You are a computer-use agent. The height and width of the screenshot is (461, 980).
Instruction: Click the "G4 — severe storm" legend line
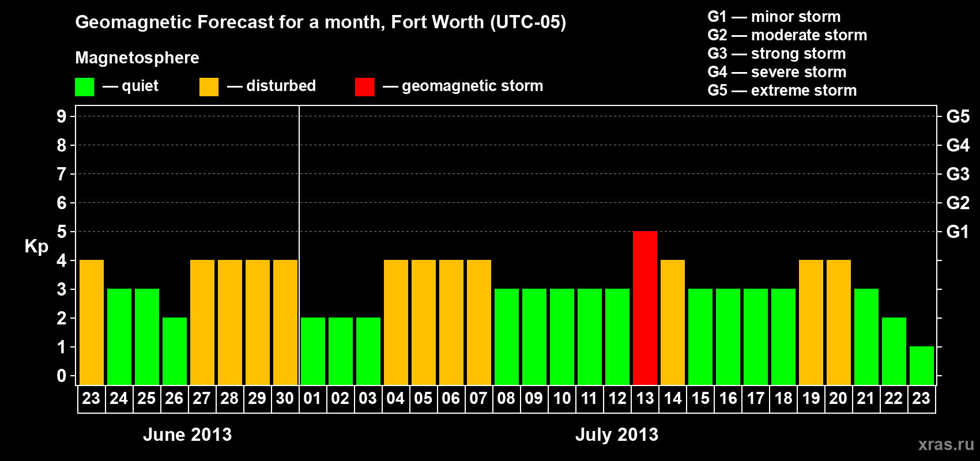[777, 72]
